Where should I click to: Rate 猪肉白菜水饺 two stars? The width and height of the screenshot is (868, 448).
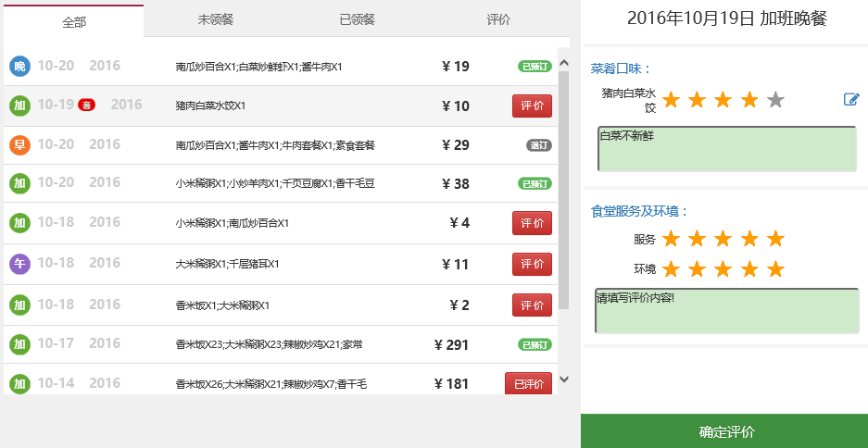point(698,100)
